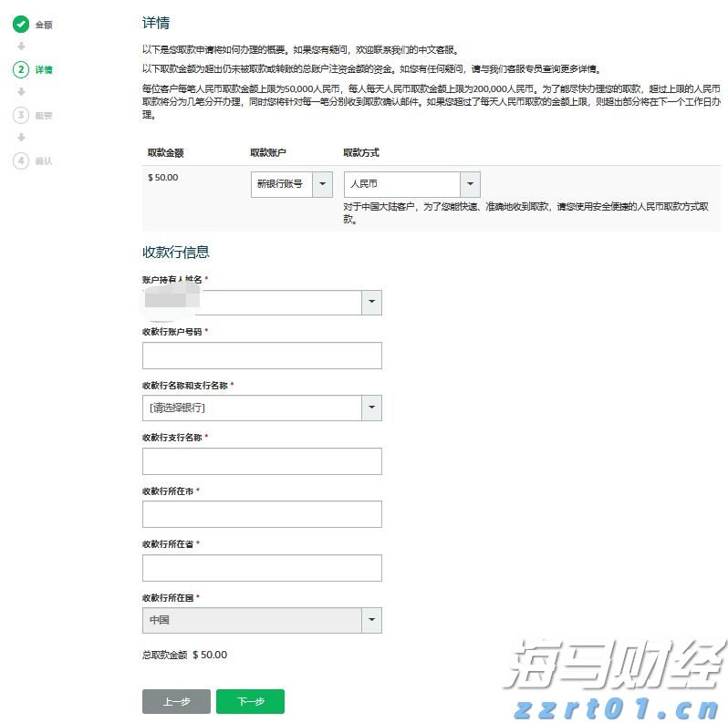Click the green checkmark step icon for 金额
Viewport: 728px width, 723px height.
21,25
